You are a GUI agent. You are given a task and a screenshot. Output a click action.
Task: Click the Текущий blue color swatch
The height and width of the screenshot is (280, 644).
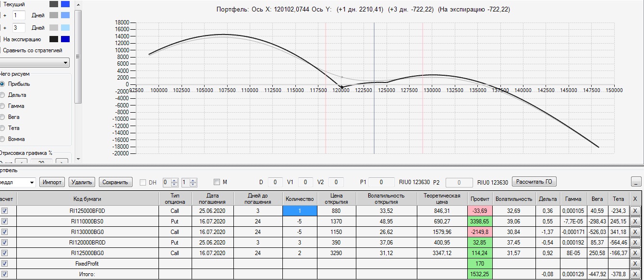[x=65, y=4]
